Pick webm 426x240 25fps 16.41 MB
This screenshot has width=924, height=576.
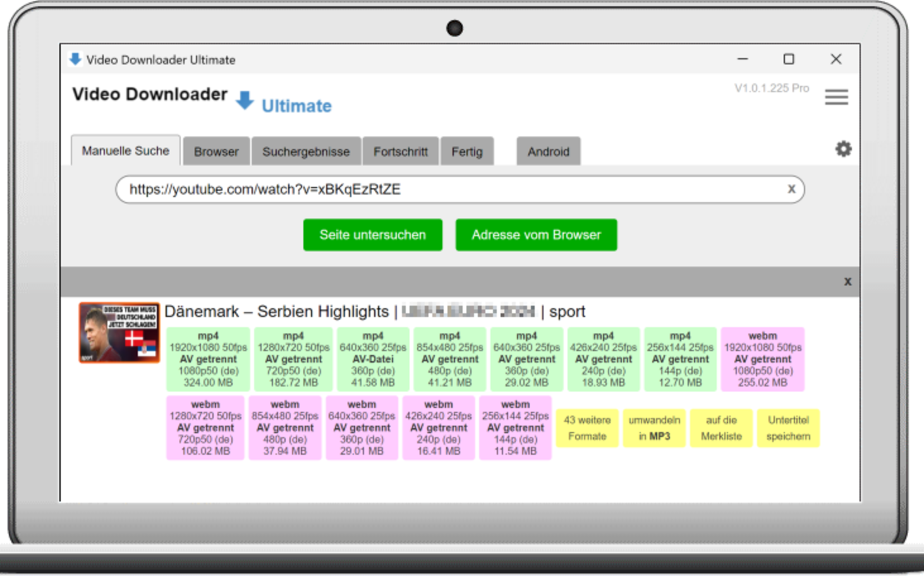point(439,428)
